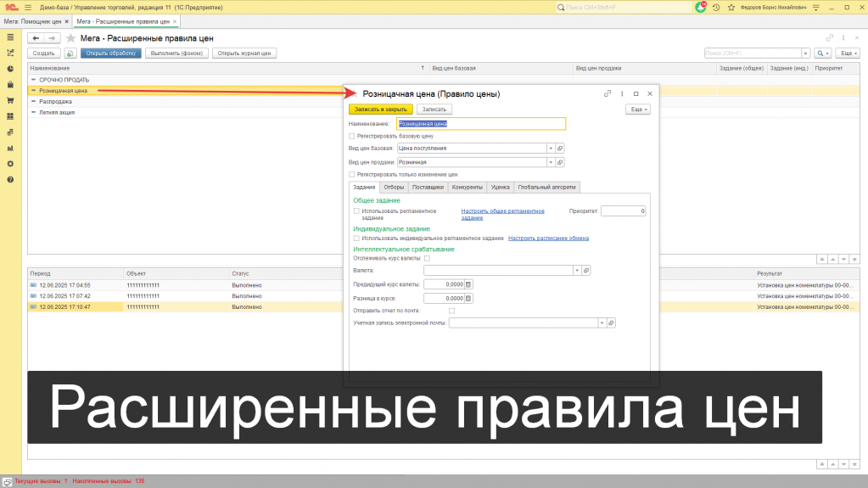Open Настроить общее регламентное задание link
The width and height of the screenshot is (868, 488).
click(502, 215)
